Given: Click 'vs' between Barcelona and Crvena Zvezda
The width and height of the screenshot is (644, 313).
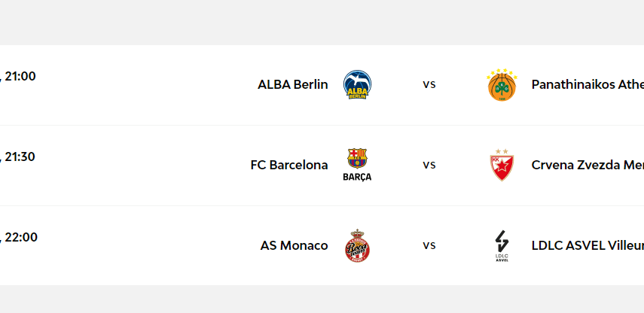Looking at the screenshot, I should [429, 166].
